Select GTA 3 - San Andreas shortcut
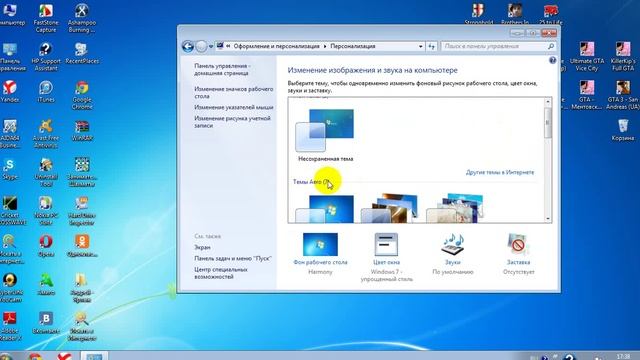The height and width of the screenshot is (360, 640). click(623, 95)
